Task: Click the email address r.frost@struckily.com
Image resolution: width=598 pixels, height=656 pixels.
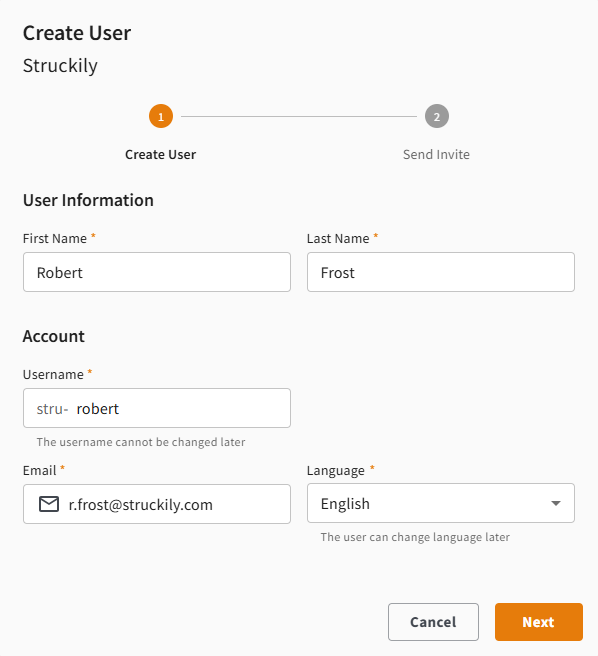Action: [141, 505]
